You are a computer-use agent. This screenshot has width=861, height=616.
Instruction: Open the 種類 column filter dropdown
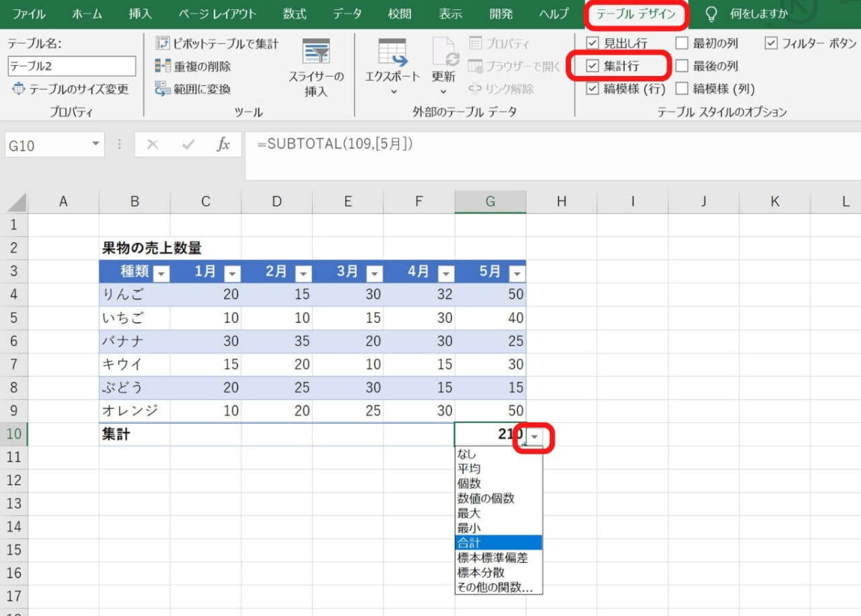click(161, 273)
